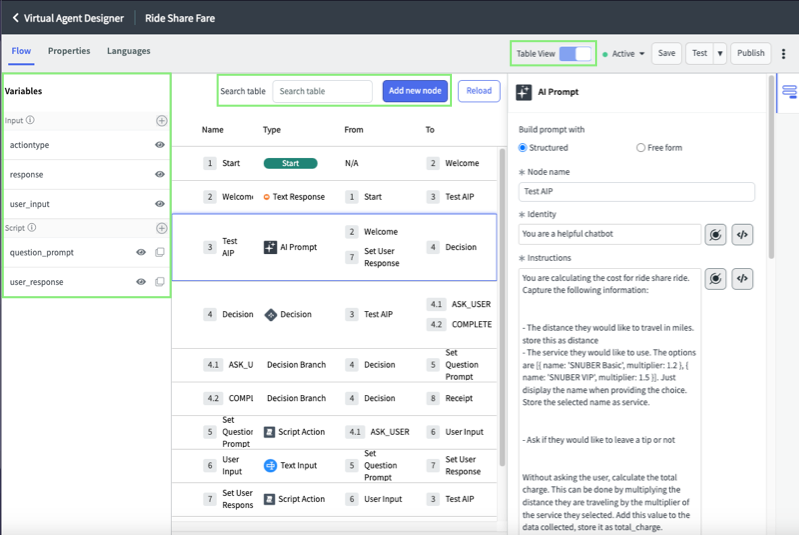Toggle visibility of user_input variable
The width and height of the screenshot is (799, 535).
160,204
